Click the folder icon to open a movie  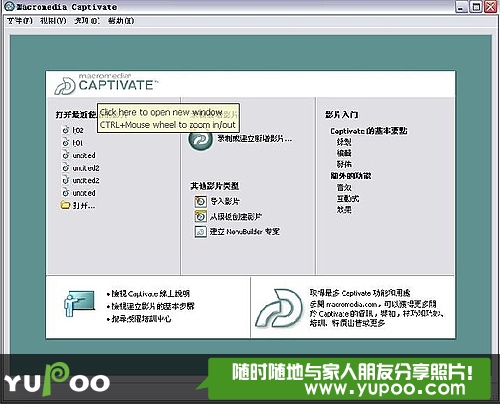(65, 205)
